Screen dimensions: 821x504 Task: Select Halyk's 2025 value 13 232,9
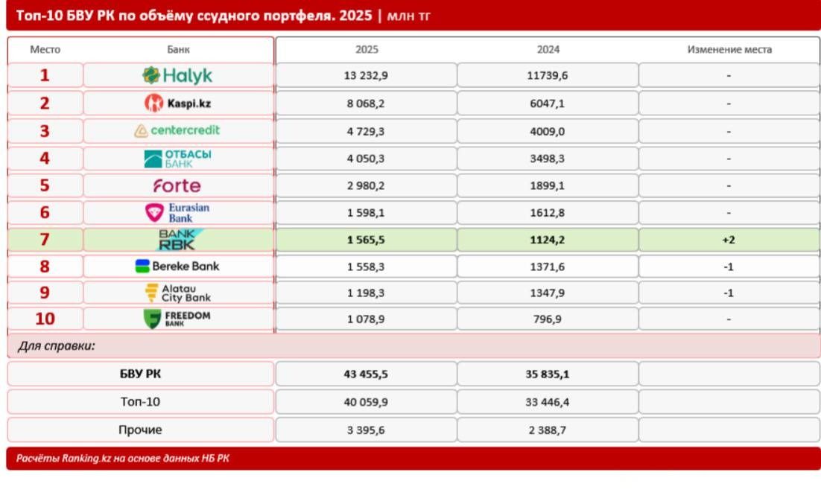click(x=366, y=75)
